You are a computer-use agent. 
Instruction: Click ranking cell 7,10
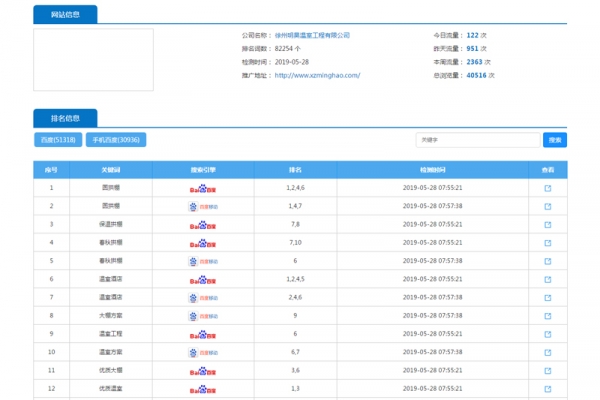click(x=295, y=243)
